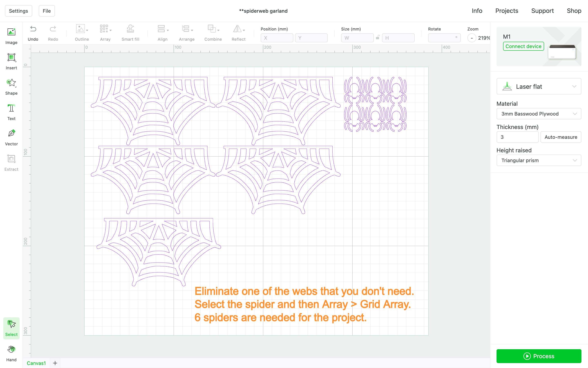The width and height of the screenshot is (588, 368).
Task: Select the Vector pen tool
Action: pos(11,137)
